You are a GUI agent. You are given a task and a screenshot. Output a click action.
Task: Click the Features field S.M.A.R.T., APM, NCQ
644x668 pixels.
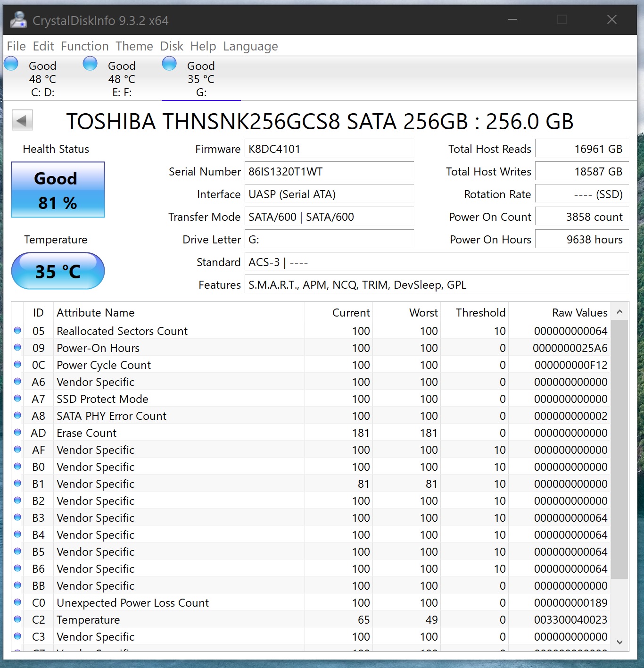437,285
